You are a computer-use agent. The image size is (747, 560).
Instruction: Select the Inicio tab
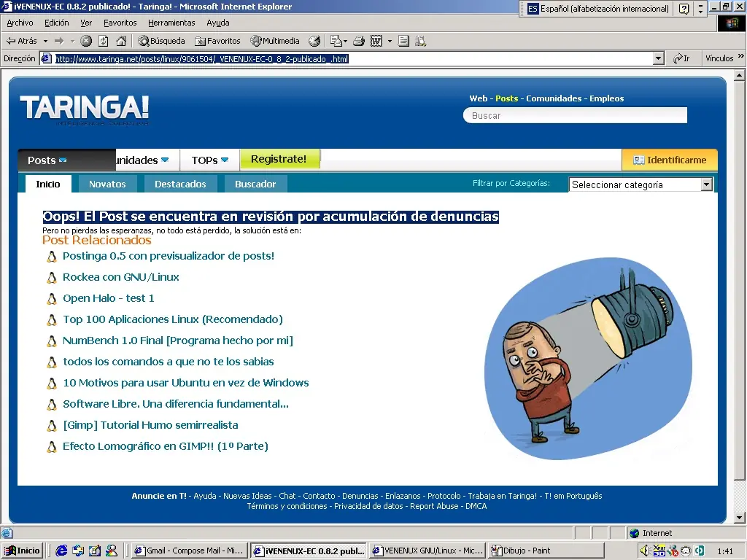[47, 184]
